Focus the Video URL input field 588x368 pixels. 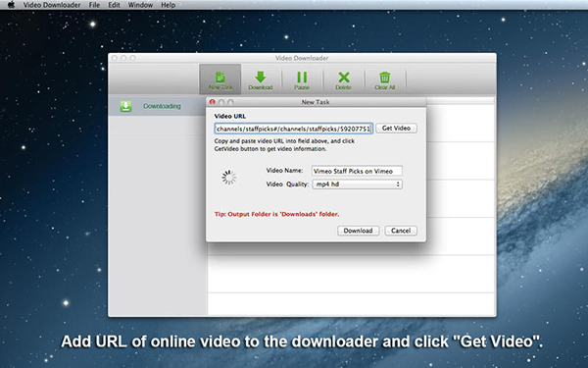tap(294, 129)
